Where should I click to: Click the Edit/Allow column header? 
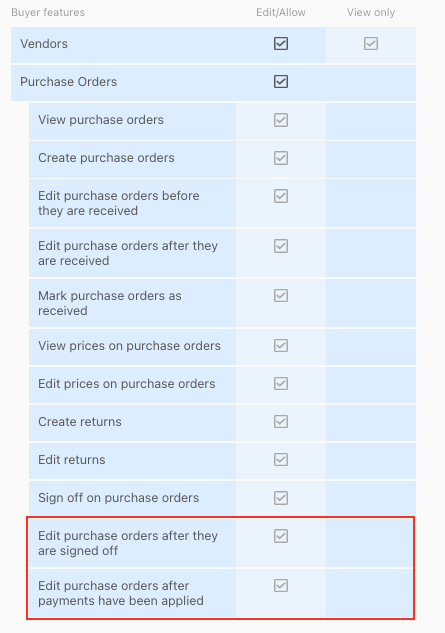pyautogui.click(x=281, y=13)
